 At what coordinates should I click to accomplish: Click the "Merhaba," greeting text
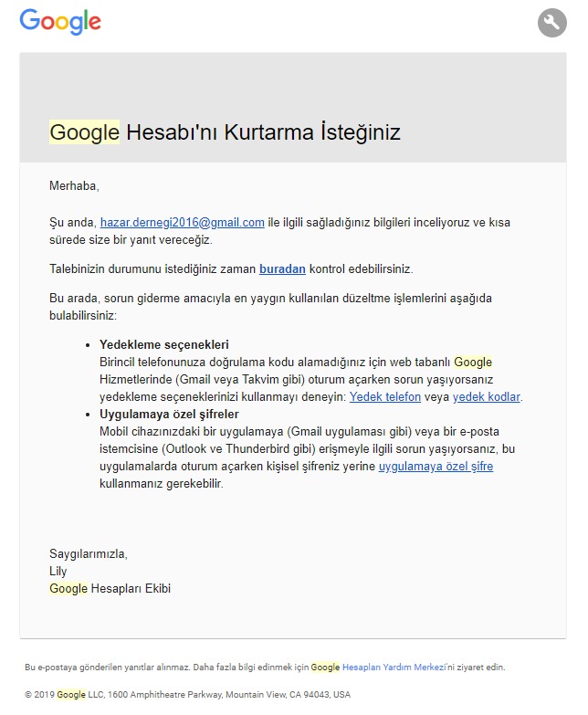click(x=74, y=185)
